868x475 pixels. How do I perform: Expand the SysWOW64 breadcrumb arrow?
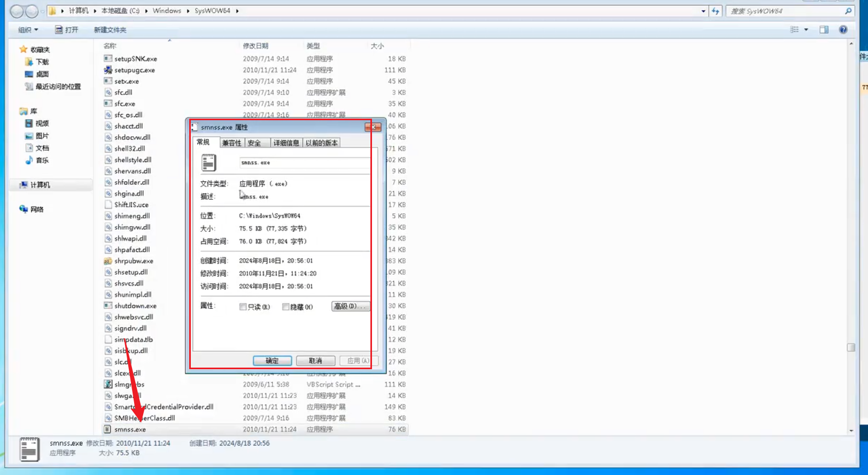click(237, 11)
